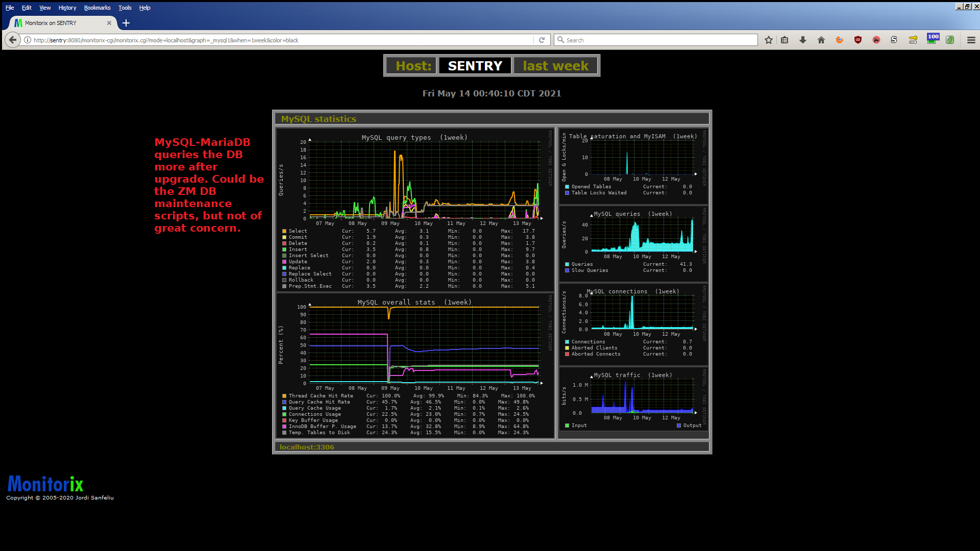Open the MySQL overall stats graph
Viewport: 980px width, 551px height.
(415, 365)
